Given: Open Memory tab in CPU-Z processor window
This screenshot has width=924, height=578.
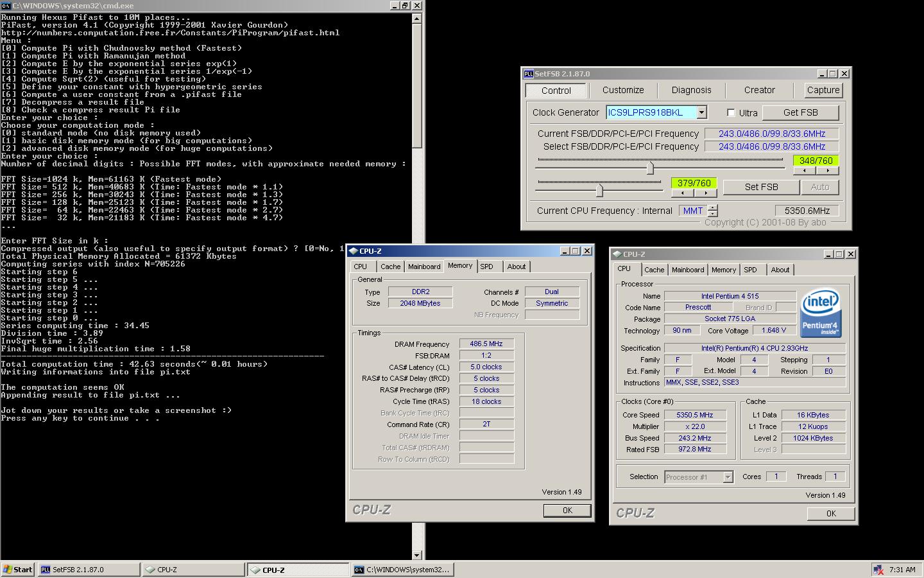Looking at the screenshot, I should coord(723,270).
